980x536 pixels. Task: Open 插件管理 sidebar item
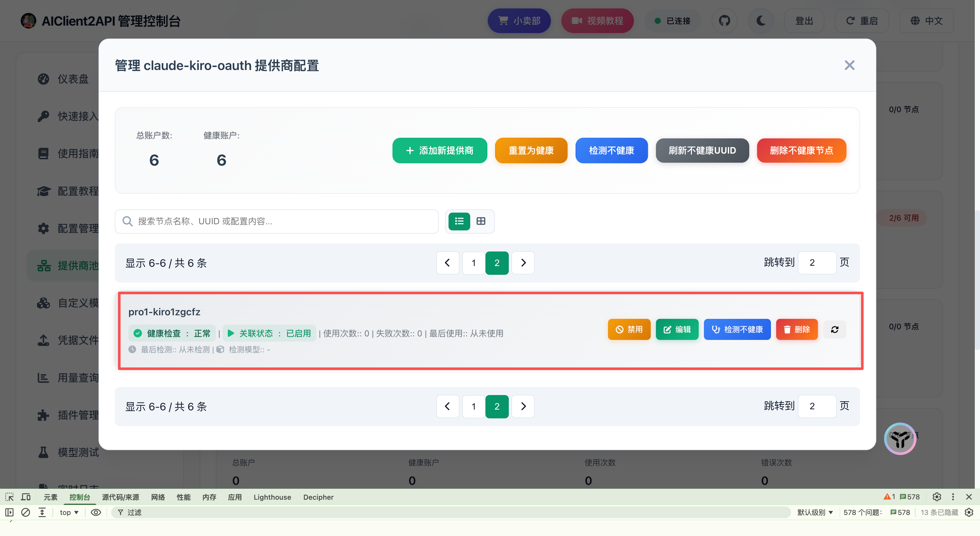[x=63, y=415]
